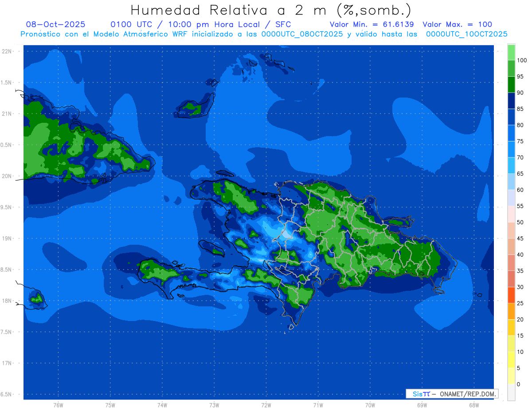Screen dimensions: 532x411
Task: Pick the light blue swatch between 65 and 60
Action: 511,182
